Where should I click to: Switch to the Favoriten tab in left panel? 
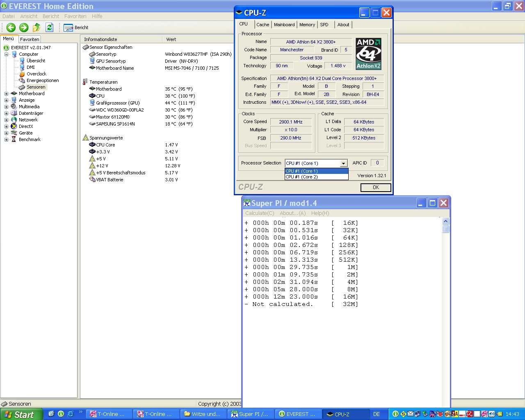pyautogui.click(x=30, y=39)
